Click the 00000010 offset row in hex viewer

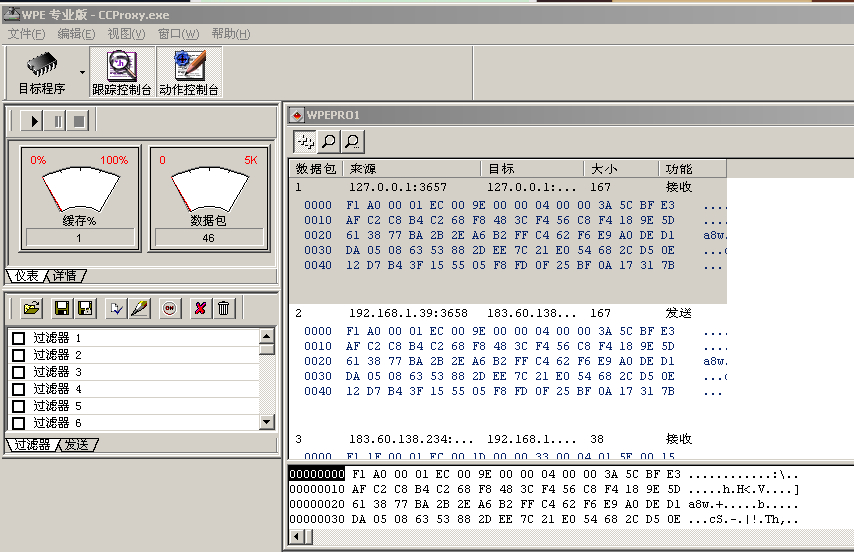[317, 489]
